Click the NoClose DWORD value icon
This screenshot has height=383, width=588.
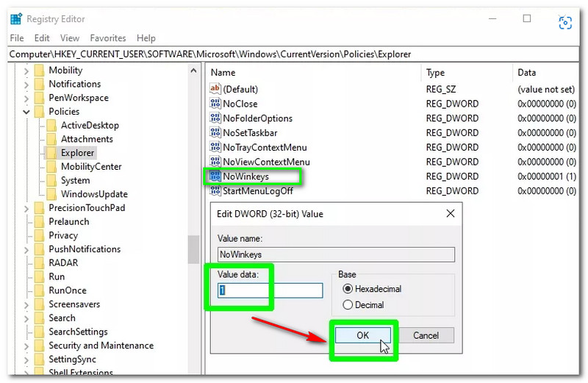point(215,104)
